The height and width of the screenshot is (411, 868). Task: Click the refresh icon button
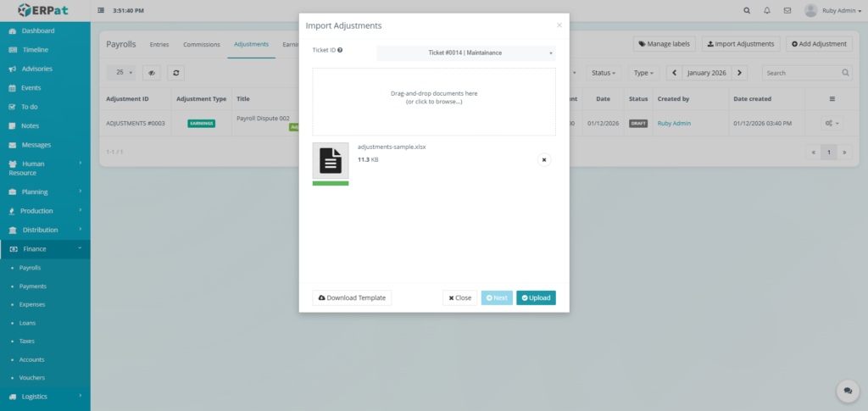click(x=176, y=73)
